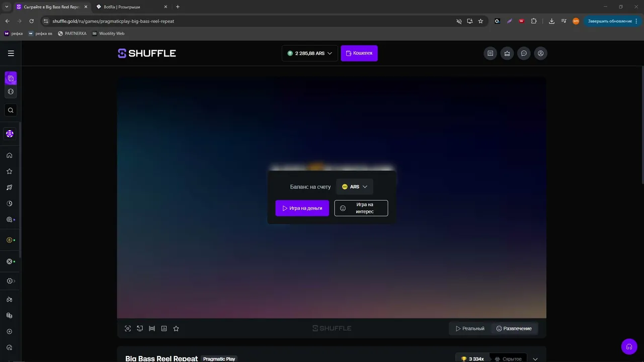Go back in browser
Viewport: 644px width, 362px height.
(x=7, y=21)
